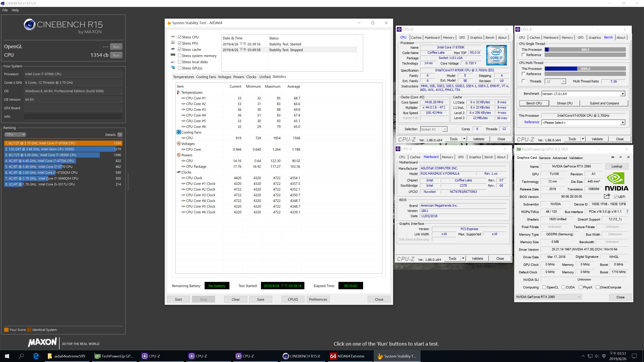Click AIDA64 flame icon in title bar
Screen dimensions: 644x362
pyautogui.click(x=169, y=23)
